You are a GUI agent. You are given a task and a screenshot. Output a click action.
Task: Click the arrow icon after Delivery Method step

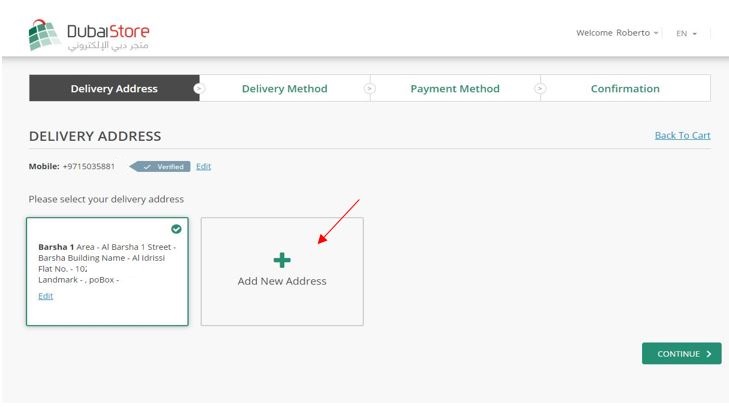click(x=370, y=88)
